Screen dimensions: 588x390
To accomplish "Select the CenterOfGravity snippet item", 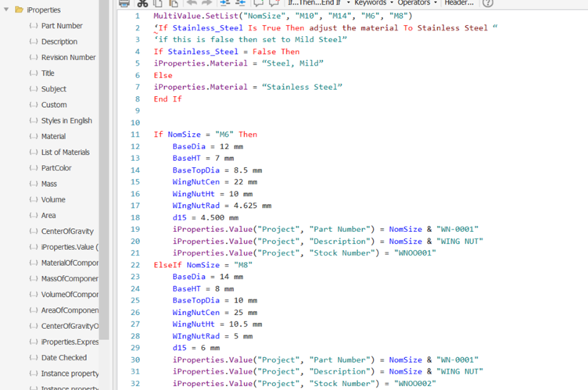I will [67, 231].
